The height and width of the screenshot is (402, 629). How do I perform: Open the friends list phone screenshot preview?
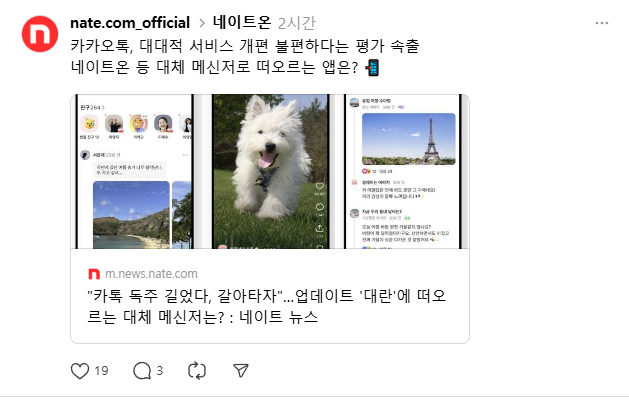click(x=134, y=172)
